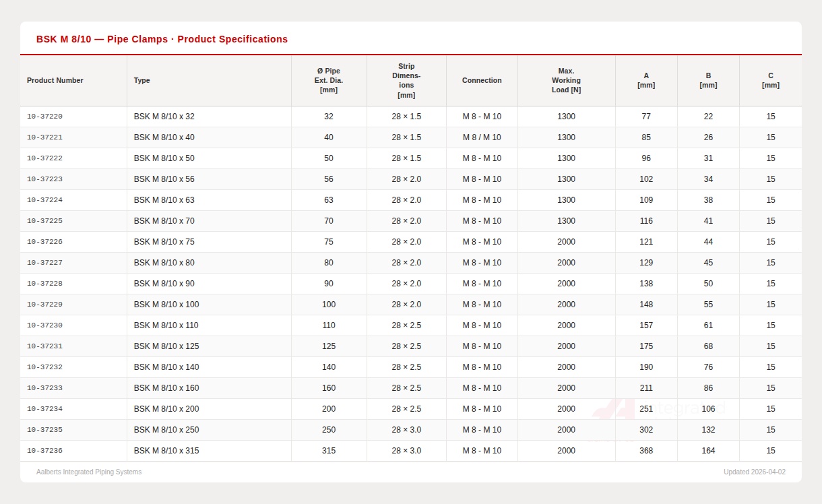Click Aalberts Integrated Piping Systems footer text
The width and height of the screenshot is (822, 504).
click(89, 472)
